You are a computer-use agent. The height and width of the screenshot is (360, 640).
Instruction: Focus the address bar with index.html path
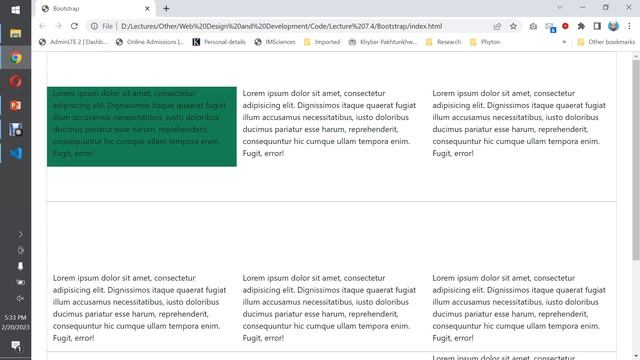tap(281, 26)
